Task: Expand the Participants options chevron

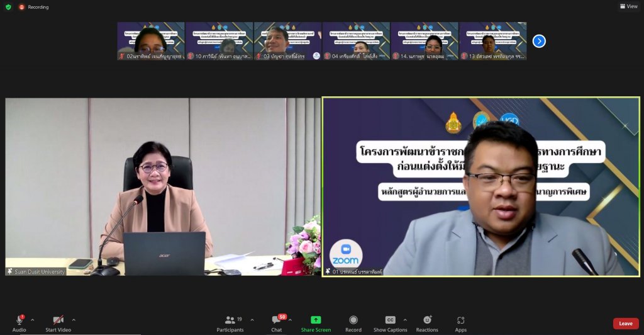Action: coord(252,320)
